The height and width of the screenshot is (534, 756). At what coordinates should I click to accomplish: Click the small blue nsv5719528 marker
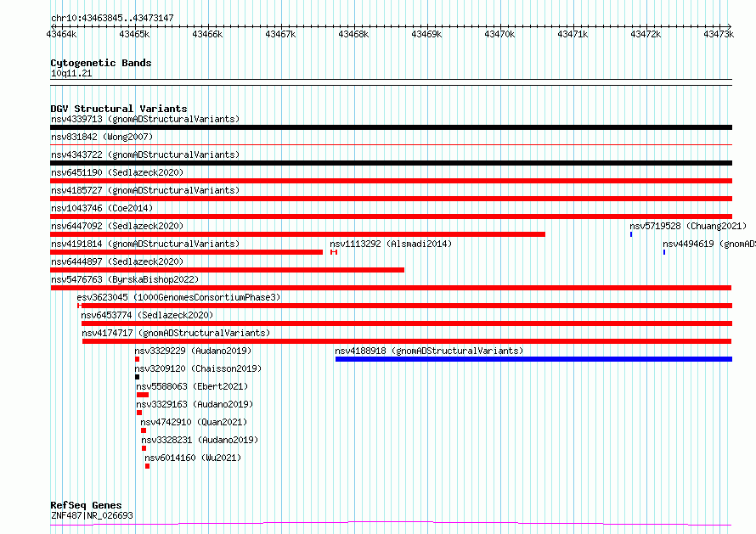(631, 234)
